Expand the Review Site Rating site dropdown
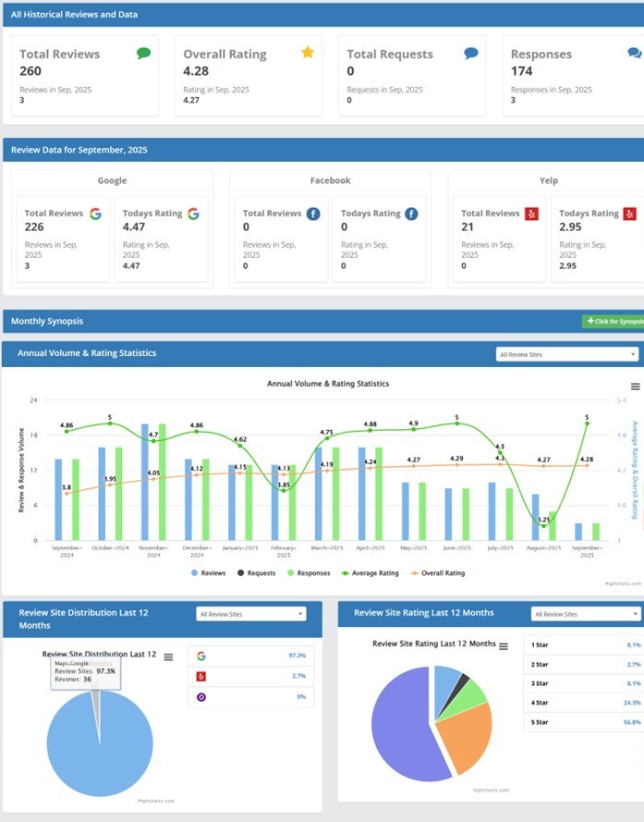Viewport: 644px width, 822px height. 587,614
